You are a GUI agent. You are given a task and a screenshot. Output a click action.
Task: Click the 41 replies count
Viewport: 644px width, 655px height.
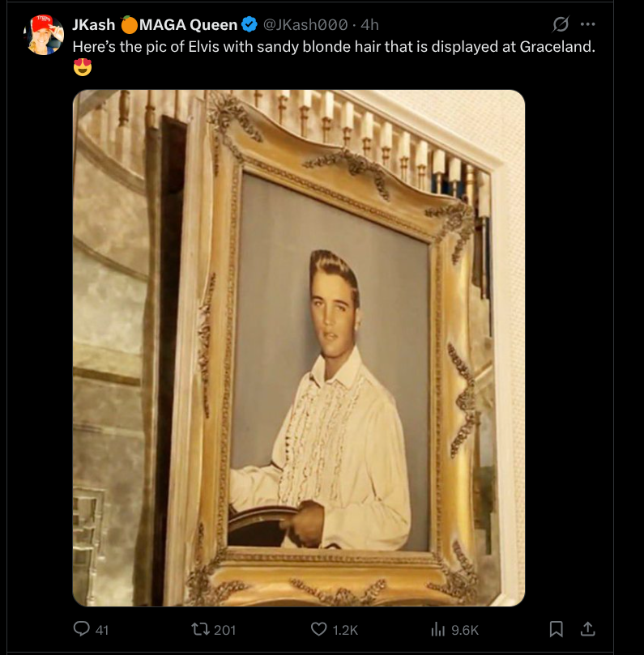tap(102, 629)
